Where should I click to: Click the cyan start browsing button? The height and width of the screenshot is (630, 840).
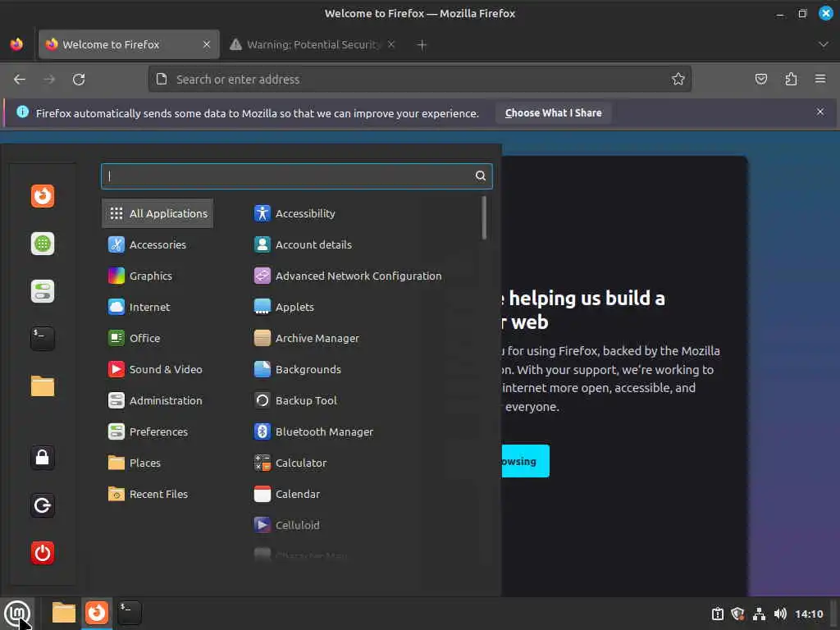(x=525, y=461)
